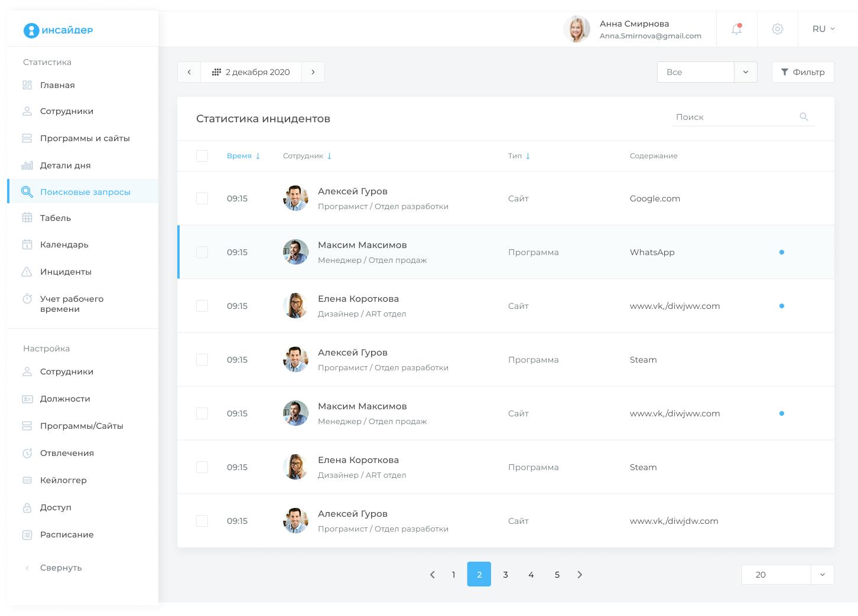Expand the Все filter dropdown
Viewport: 858px width, 616px height.
coord(745,72)
